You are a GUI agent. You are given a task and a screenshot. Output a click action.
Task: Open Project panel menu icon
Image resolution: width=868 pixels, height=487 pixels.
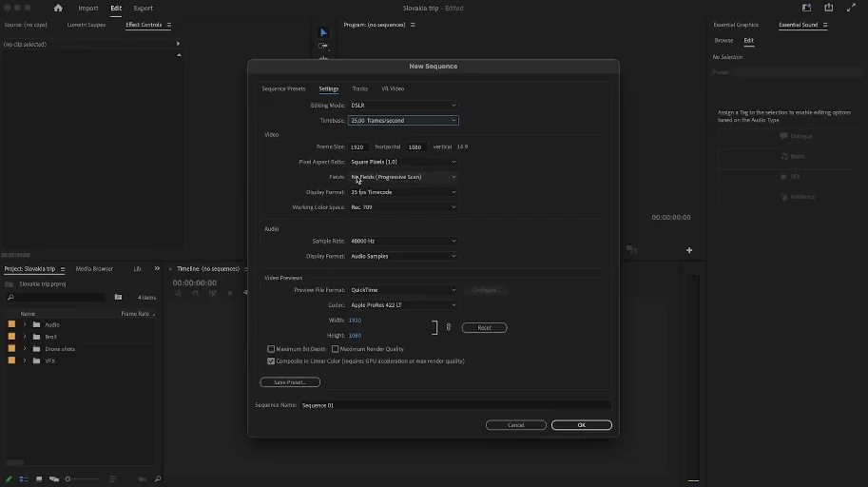(63, 269)
